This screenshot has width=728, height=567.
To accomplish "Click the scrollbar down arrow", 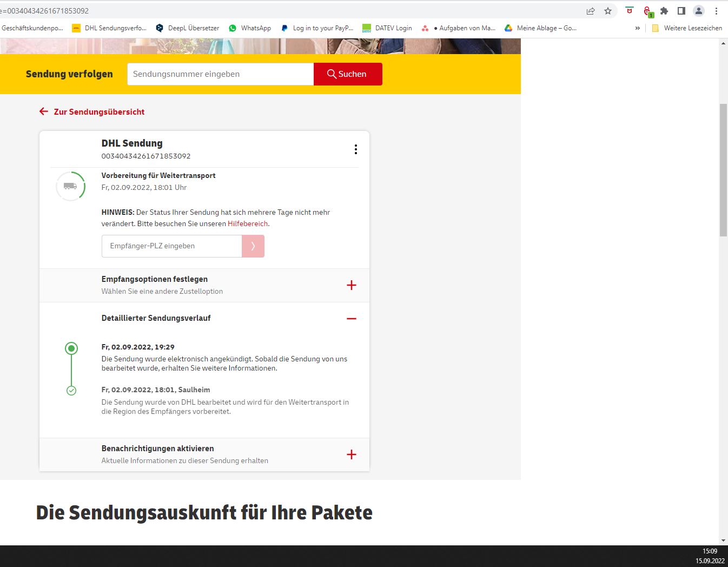I will coord(723,540).
